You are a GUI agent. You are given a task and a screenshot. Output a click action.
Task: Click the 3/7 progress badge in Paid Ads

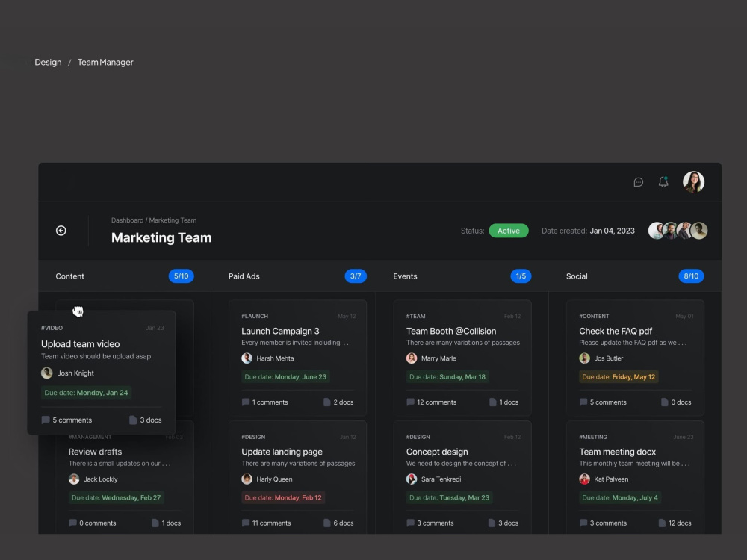(356, 276)
